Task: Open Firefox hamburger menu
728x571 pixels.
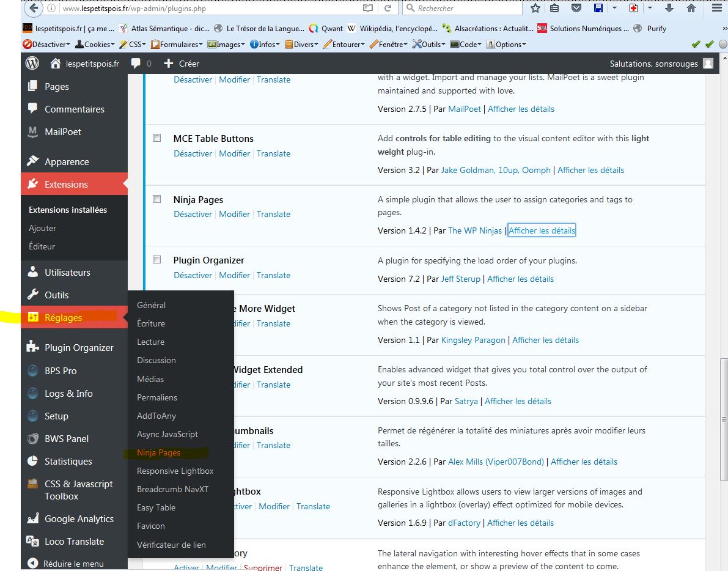Action: tap(716, 9)
